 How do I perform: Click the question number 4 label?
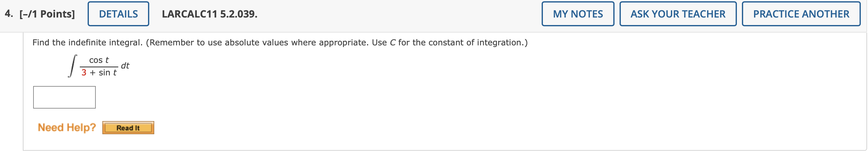9,13
